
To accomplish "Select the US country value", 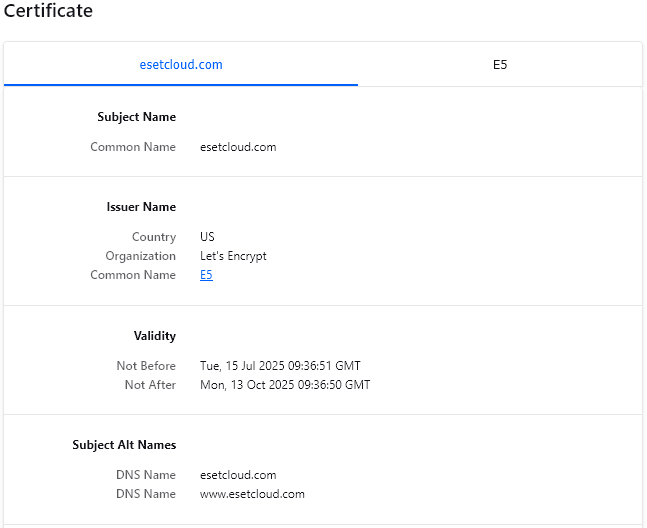I will coord(208,237).
